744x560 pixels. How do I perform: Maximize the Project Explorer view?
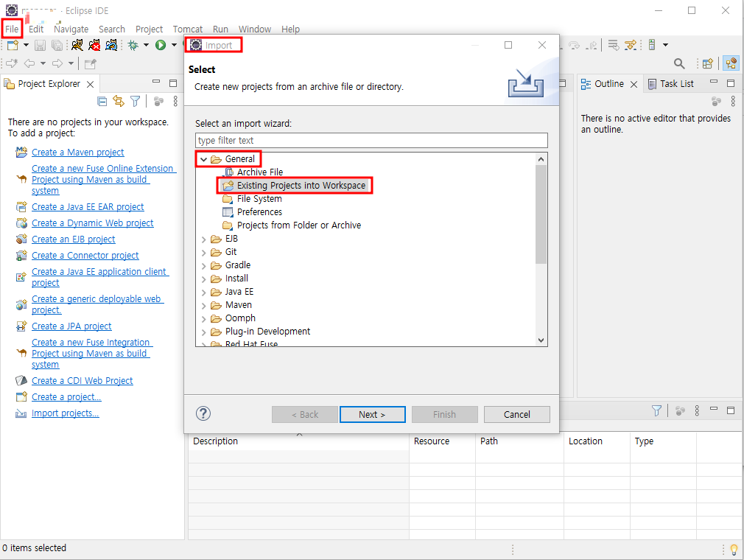(x=173, y=83)
